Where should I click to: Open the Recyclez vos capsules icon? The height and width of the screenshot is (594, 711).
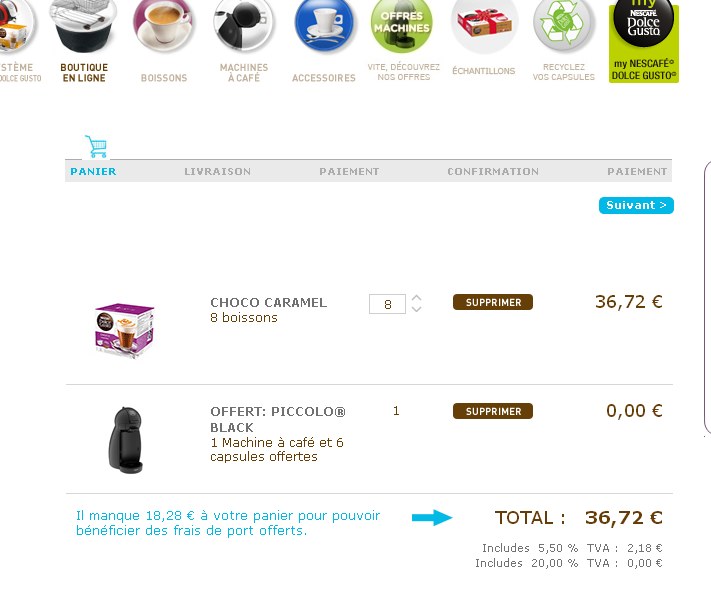pyautogui.click(x=564, y=26)
